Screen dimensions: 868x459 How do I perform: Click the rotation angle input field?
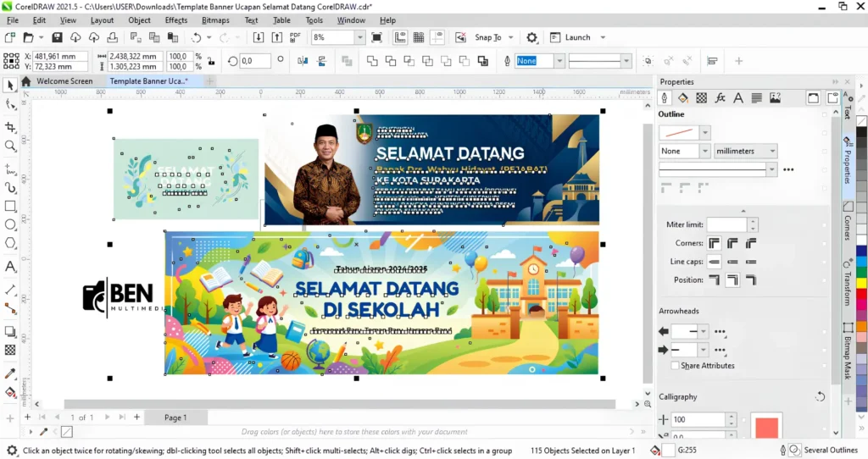point(255,61)
